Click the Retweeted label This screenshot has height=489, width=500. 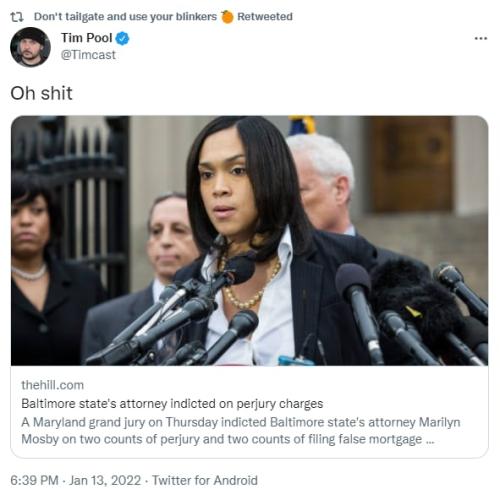(x=265, y=17)
